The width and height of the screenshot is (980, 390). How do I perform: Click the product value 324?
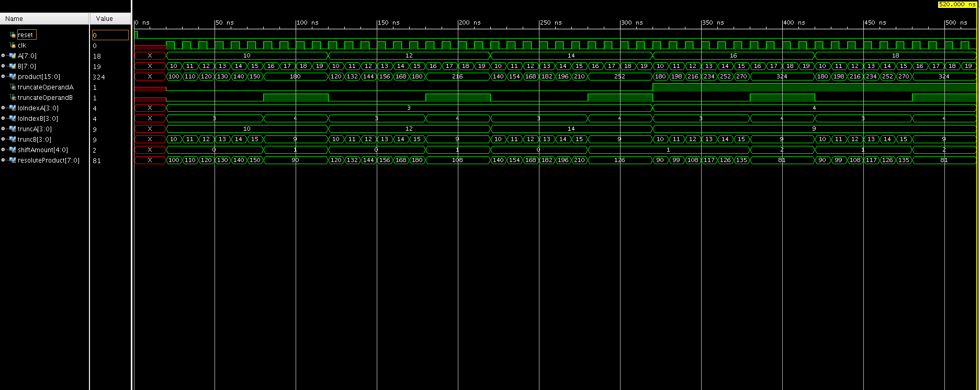pyautogui.click(x=99, y=77)
